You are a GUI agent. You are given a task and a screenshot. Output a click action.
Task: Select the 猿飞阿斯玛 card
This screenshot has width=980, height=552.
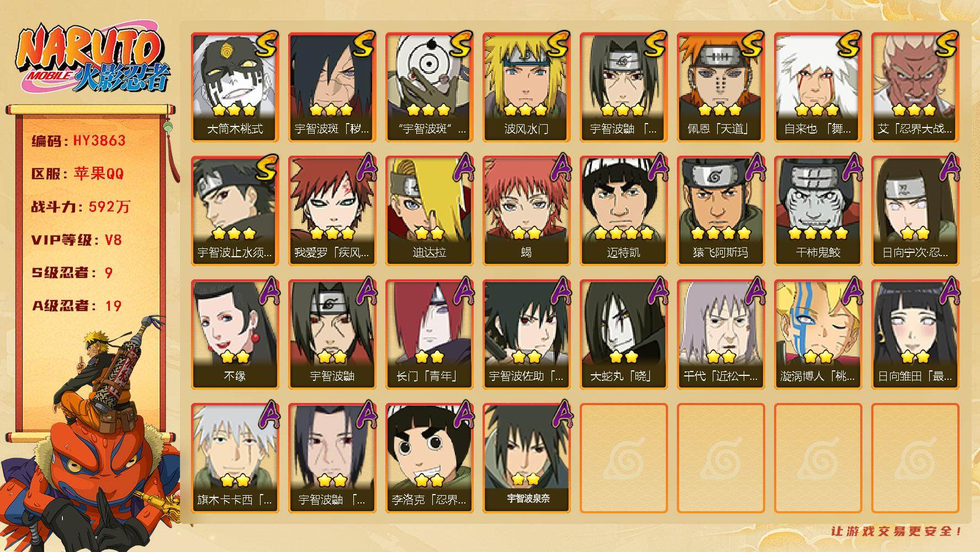pos(721,210)
